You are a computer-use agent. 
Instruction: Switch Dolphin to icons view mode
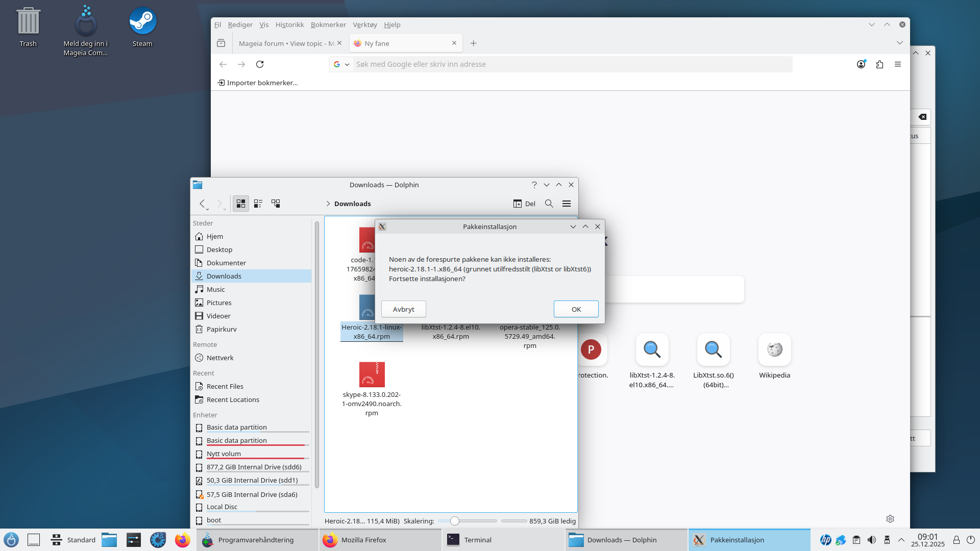coord(241,204)
